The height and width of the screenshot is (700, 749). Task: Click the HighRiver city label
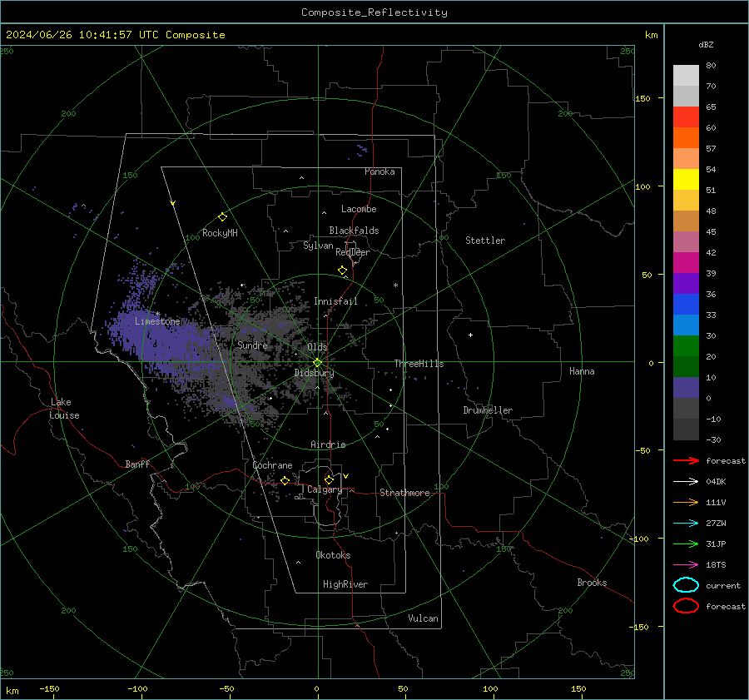pos(345,584)
